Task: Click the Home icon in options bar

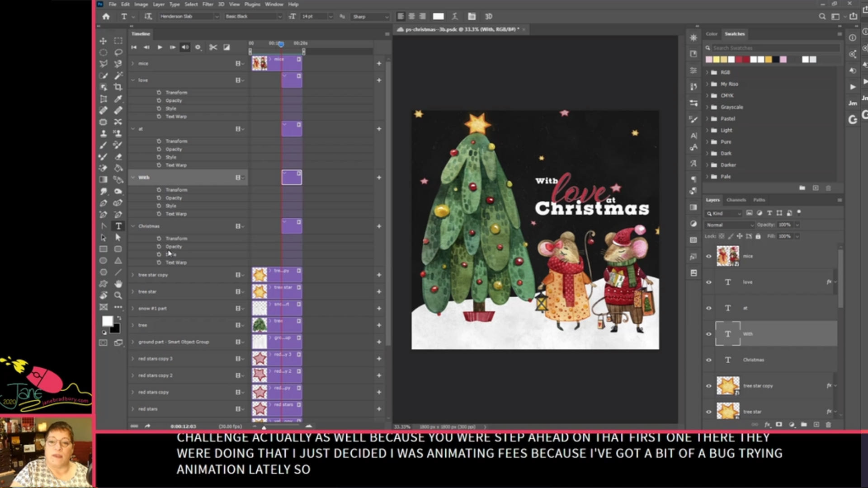Action: coord(106,16)
